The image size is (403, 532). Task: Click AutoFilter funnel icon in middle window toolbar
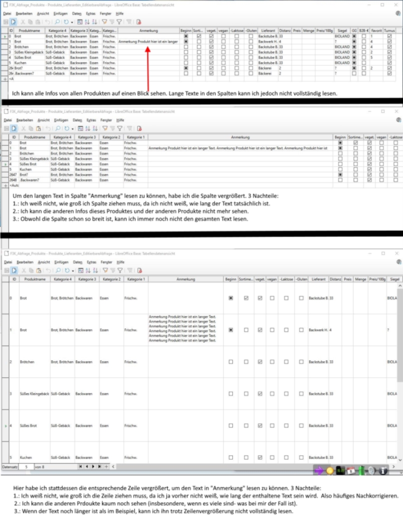[x=104, y=129]
